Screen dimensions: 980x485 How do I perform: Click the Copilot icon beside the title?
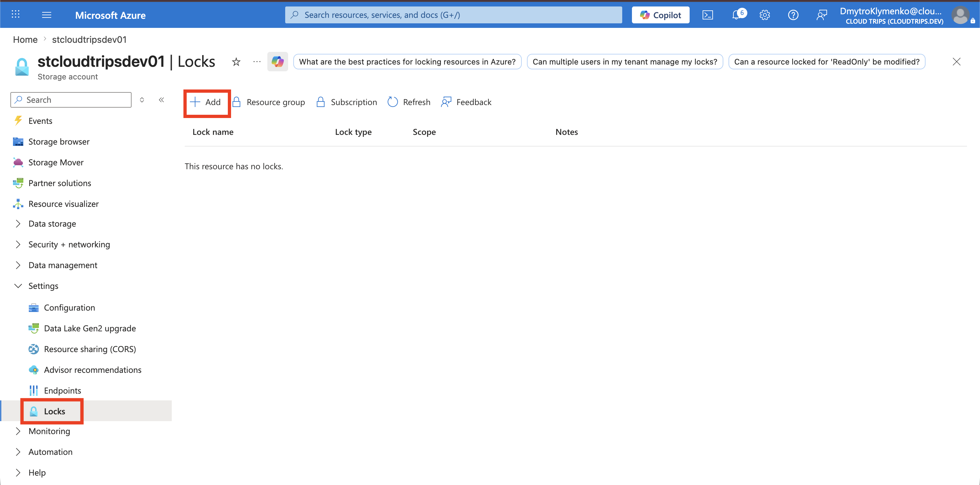tap(278, 62)
